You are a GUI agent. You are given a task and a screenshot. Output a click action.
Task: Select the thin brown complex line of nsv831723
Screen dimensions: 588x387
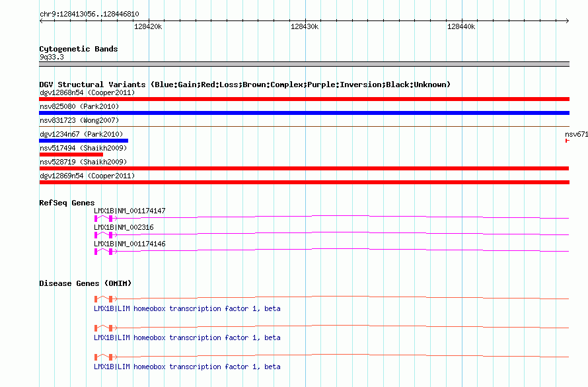[304, 127]
